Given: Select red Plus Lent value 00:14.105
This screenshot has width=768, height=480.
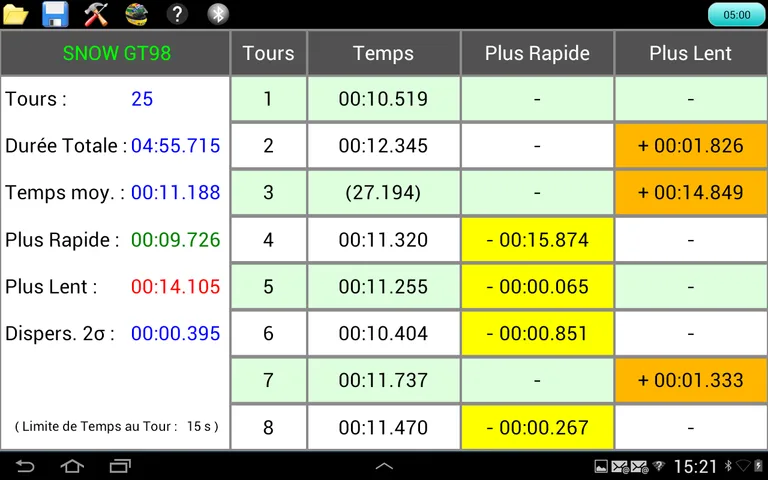Looking at the screenshot, I should [x=175, y=287].
